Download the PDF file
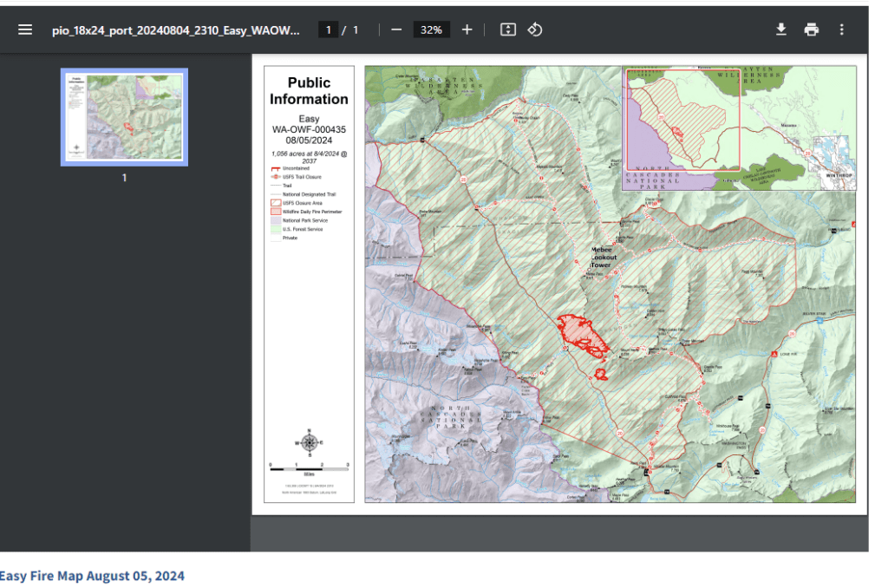This screenshot has width=888, height=588. [x=780, y=29]
